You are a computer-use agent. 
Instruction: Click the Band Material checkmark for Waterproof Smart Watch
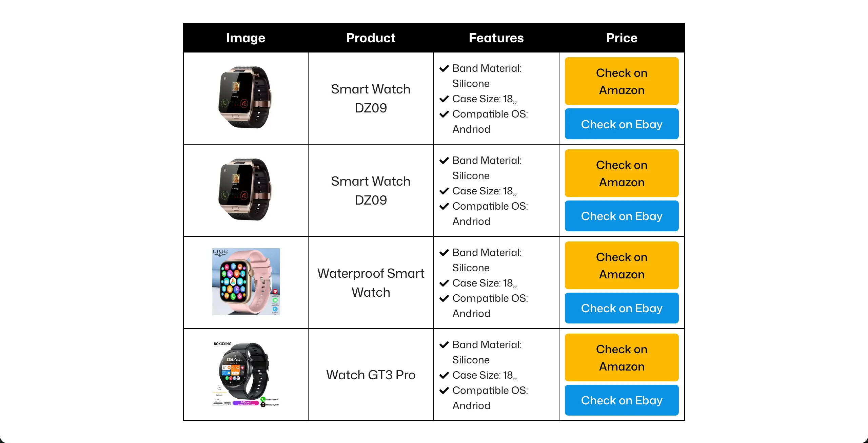coord(444,253)
